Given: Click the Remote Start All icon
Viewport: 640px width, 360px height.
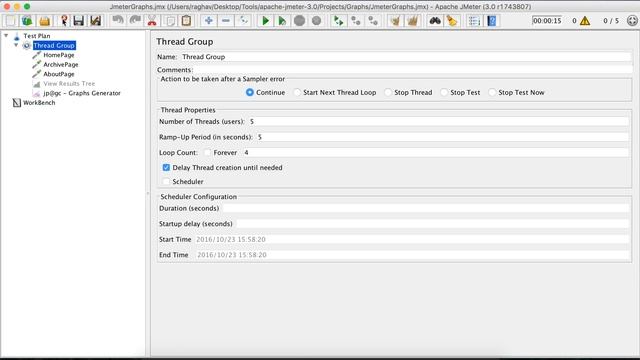Looking at the screenshot, I should click(338, 21).
